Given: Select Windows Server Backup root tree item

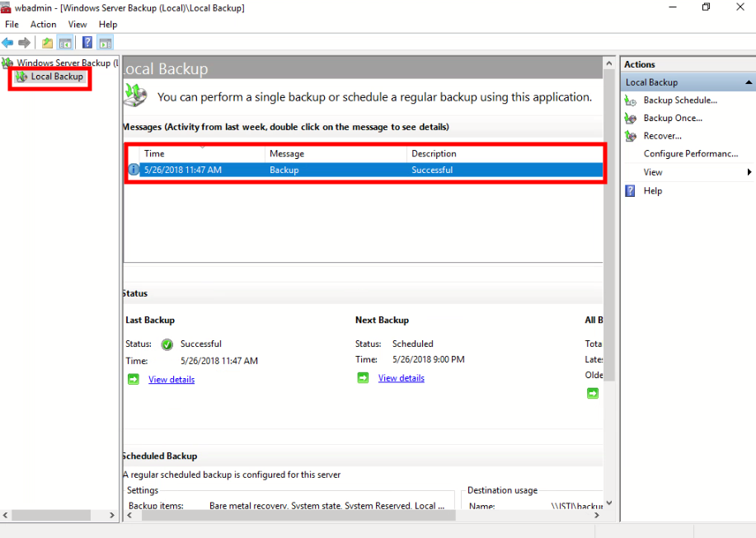Looking at the screenshot, I should pos(67,63).
